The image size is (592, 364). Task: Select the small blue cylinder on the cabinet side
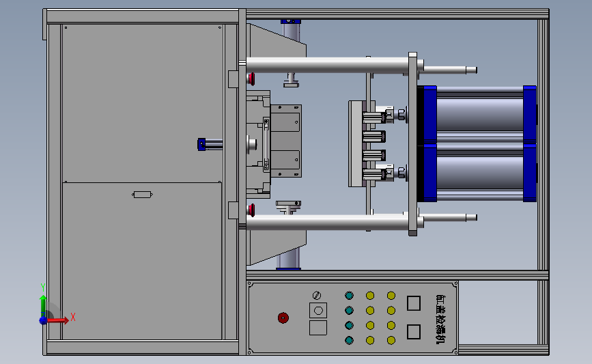pos(210,145)
